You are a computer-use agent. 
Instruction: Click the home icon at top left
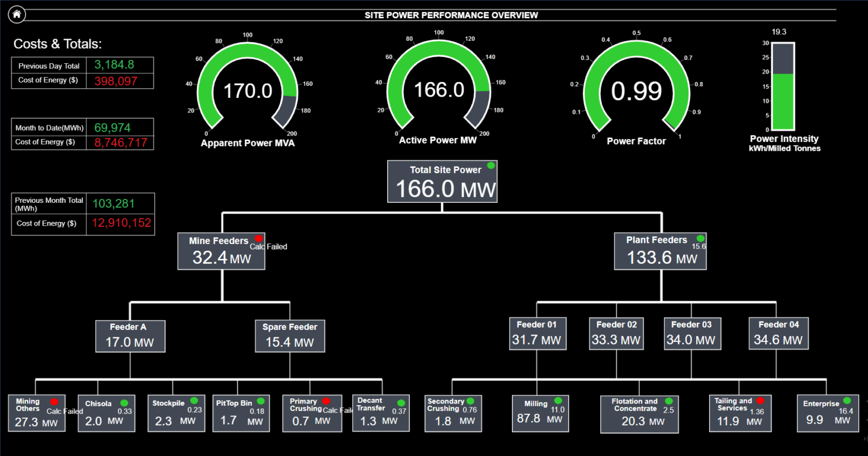(17, 15)
